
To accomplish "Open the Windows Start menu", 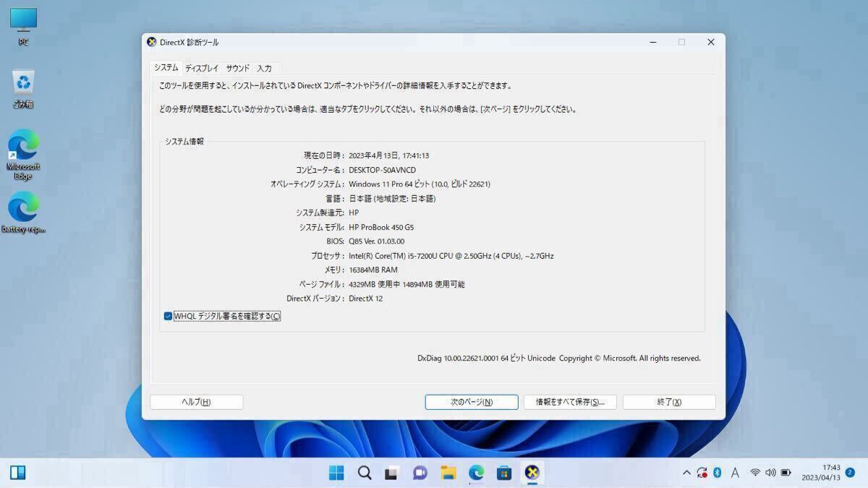I will point(336,473).
